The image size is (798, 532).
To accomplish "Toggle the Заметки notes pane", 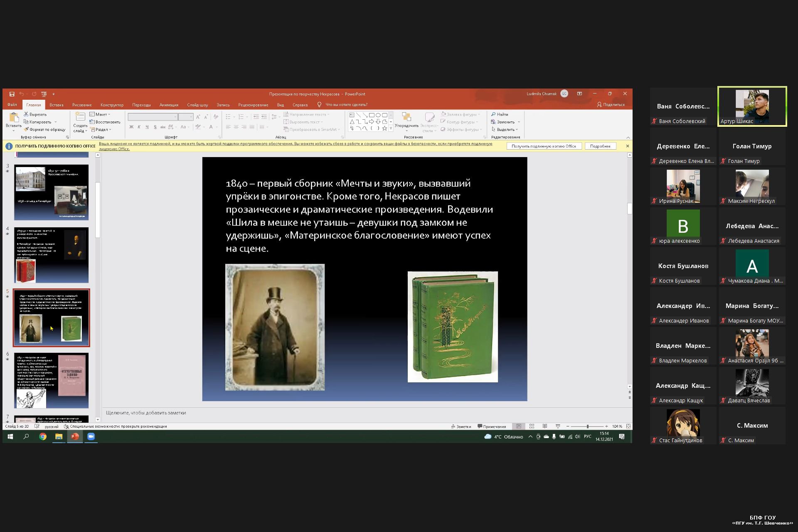I will click(x=461, y=426).
